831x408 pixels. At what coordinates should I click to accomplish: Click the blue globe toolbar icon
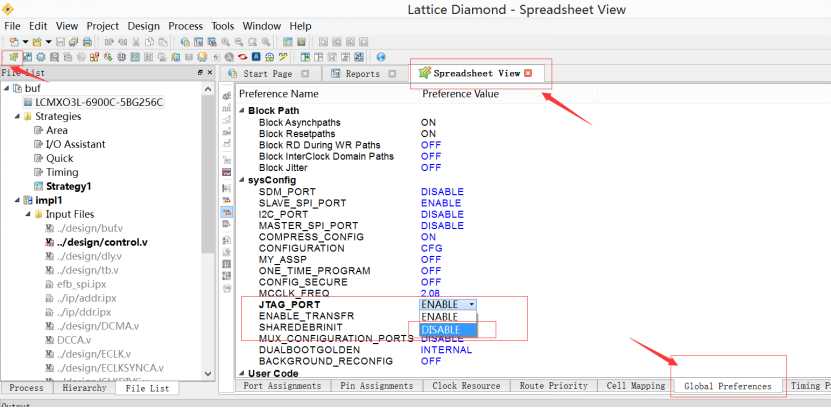point(381,57)
